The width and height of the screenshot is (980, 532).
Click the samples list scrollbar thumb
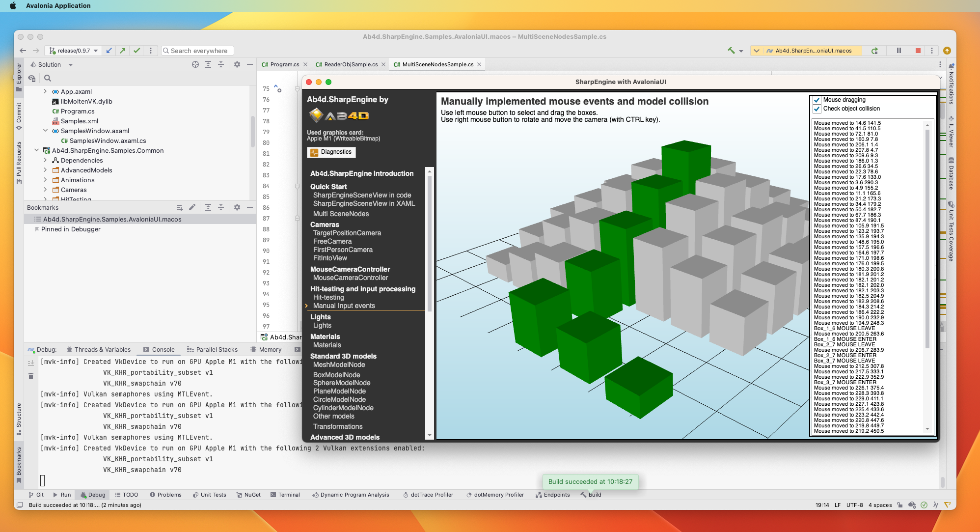(430, 243)
